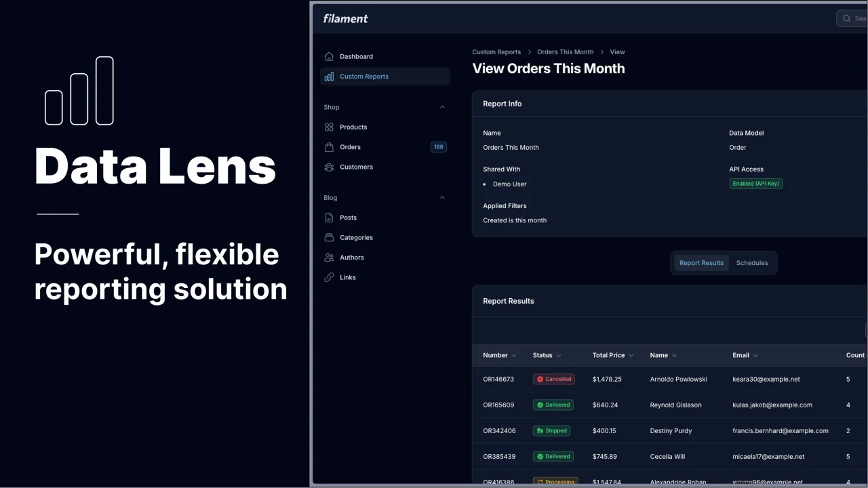Collapse the Blog navigation group

(442, 197)
